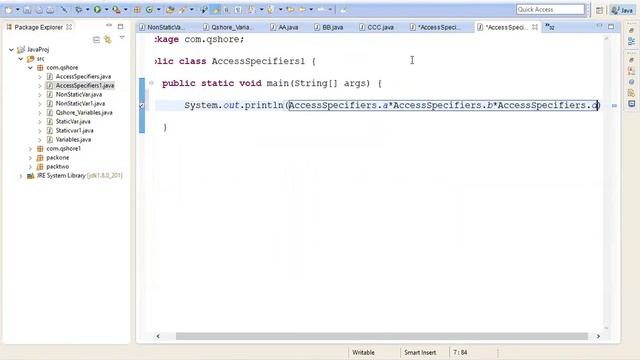Collapse the JavaProj project node
The height and width of the screenshot is (360, 640).
click(x=11, y=49)
